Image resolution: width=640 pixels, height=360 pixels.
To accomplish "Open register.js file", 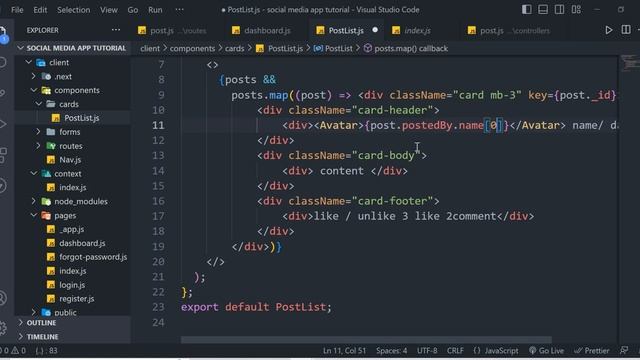I will coord(73,298).
